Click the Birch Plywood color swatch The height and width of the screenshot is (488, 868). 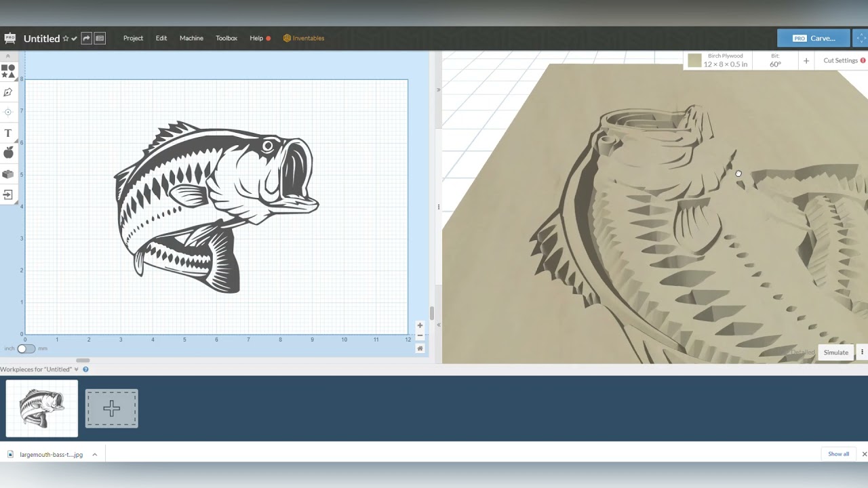click(x=694, y=60)
